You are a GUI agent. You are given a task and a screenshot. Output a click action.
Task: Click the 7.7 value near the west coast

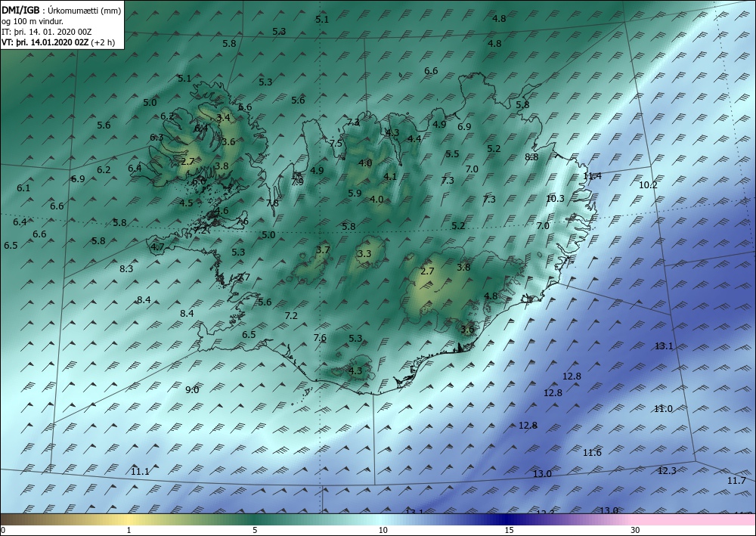(x=243, y=277)
